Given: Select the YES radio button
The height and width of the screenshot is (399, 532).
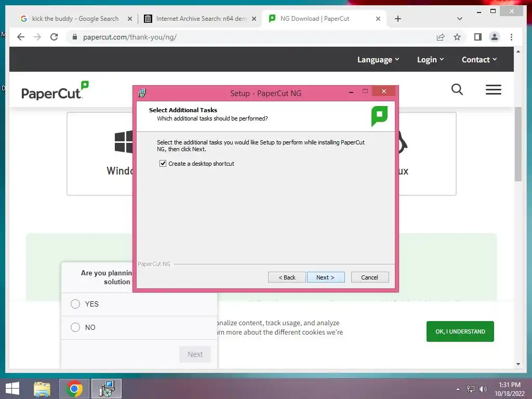Looking at the screenshot, I should 75,303.
